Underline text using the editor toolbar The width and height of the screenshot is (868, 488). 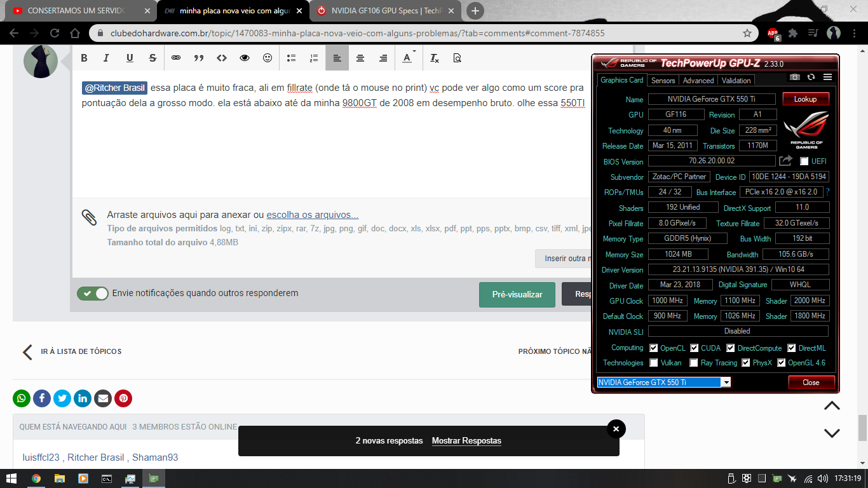(x=130, y=58)
